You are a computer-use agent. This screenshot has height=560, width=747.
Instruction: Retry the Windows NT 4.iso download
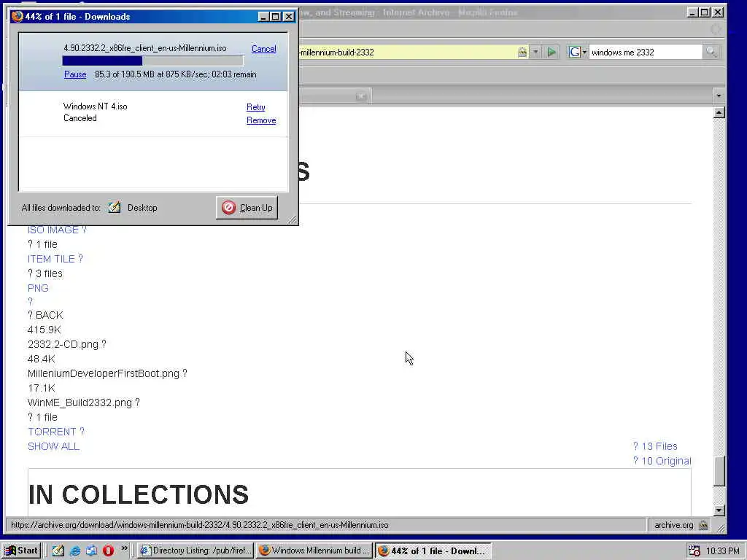pos(256,107)
